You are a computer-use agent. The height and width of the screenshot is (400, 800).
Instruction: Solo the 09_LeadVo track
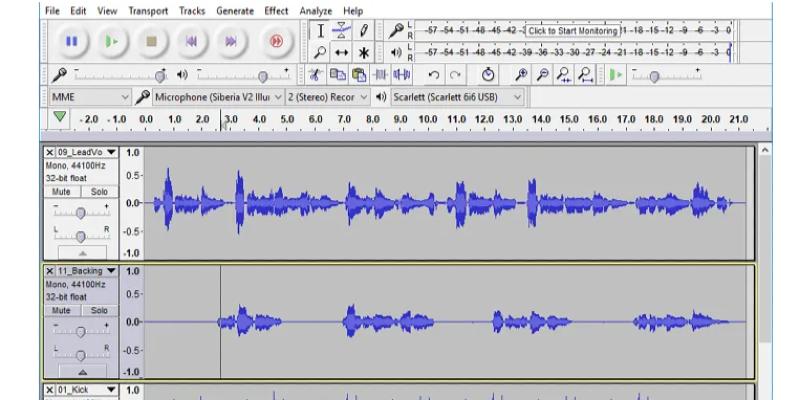coord(98,192)
